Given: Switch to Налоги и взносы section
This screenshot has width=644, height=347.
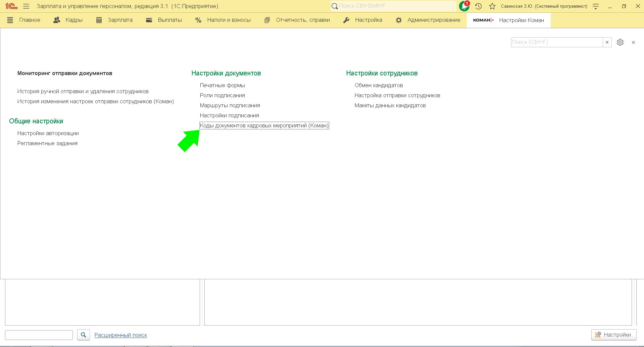Looking at the screenshot, I should coord(223,20).
